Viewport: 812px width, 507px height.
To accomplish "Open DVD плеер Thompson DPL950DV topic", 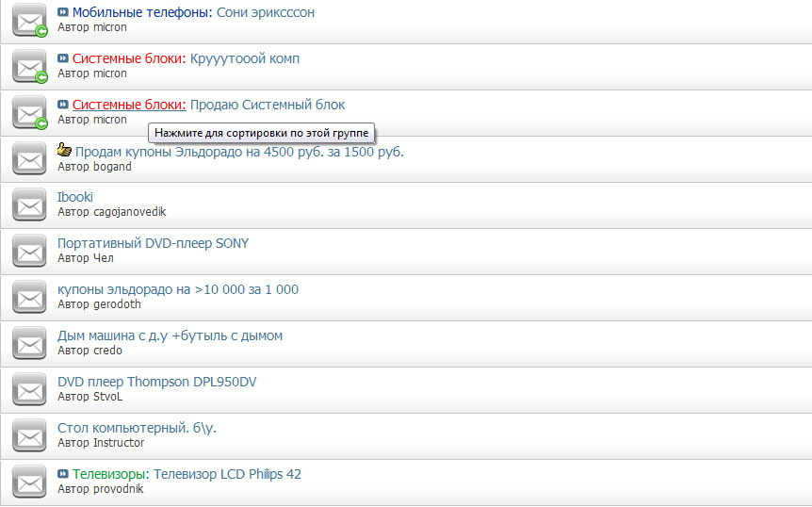I will 156,382.
